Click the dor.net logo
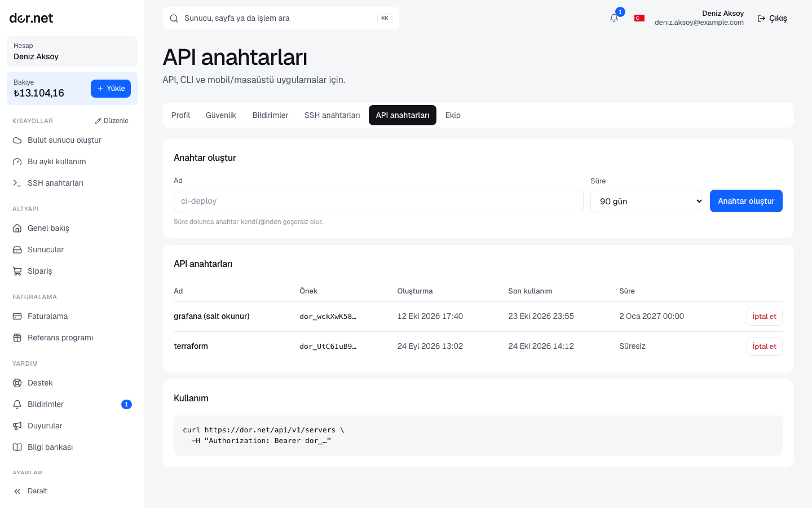 (x=31, y=18)
